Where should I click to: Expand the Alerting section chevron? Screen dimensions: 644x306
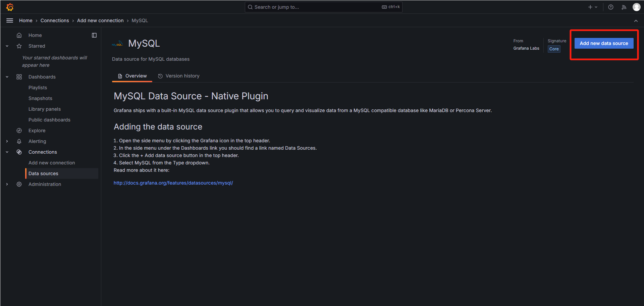[7, 141]
